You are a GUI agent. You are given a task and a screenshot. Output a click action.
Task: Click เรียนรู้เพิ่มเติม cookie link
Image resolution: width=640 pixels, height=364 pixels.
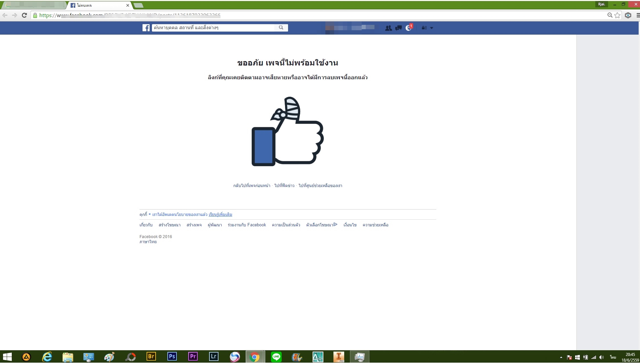[221, 215]
